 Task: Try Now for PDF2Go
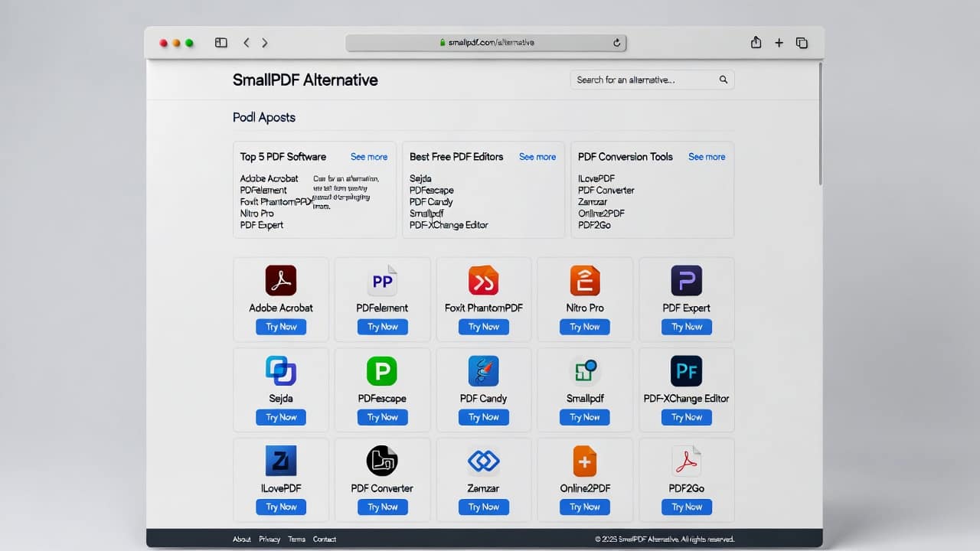click(x=686, y=507)
